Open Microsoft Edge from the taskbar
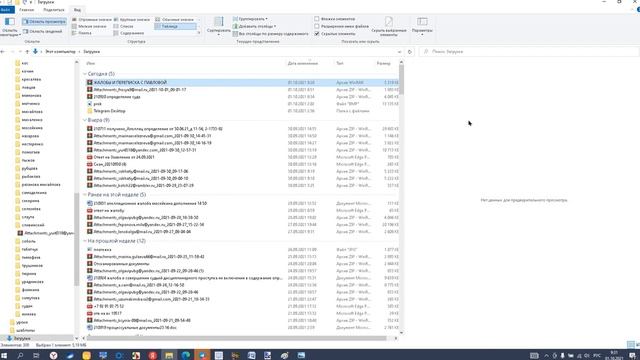This screenshot has height=360, width=640. click(186, 356)
